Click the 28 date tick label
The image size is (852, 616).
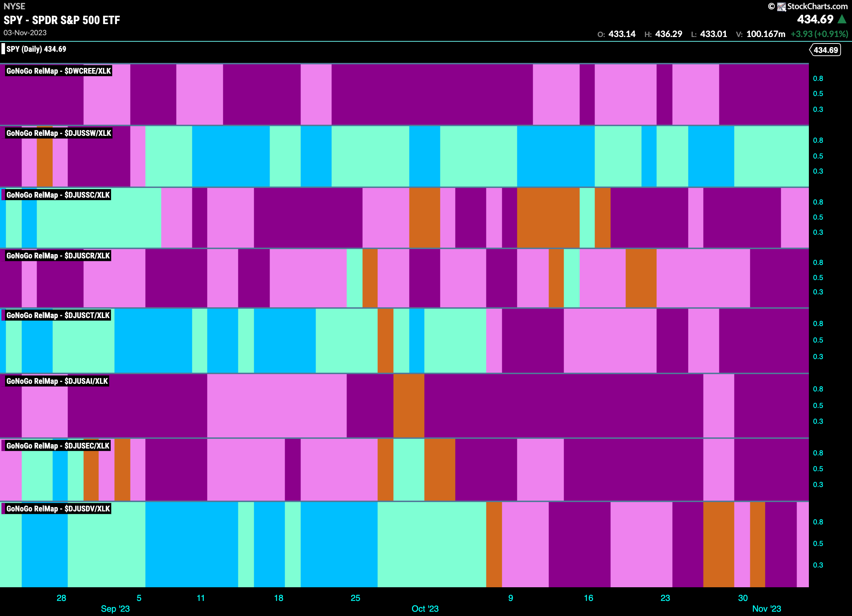(x=61, y=598)
